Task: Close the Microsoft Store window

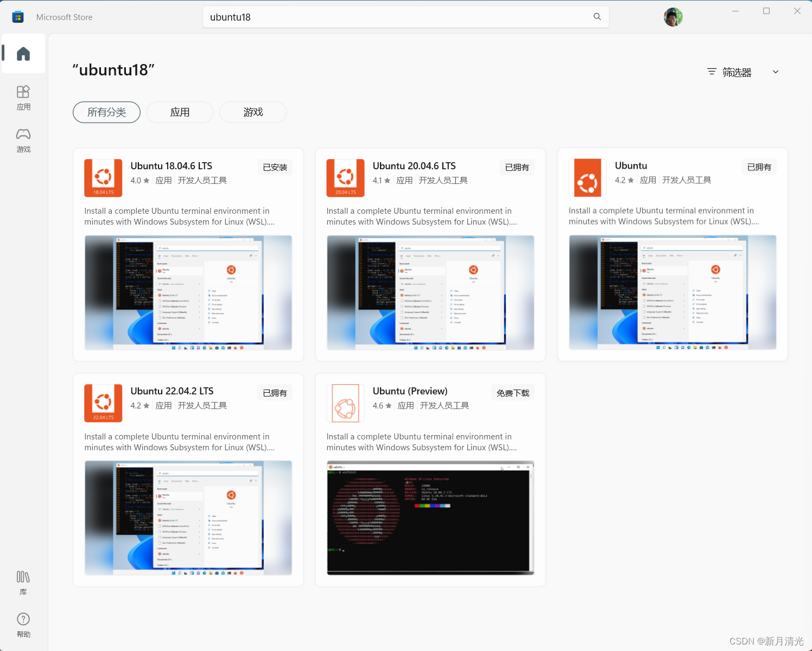Action: pyautogui.click(x=797, y=11)
